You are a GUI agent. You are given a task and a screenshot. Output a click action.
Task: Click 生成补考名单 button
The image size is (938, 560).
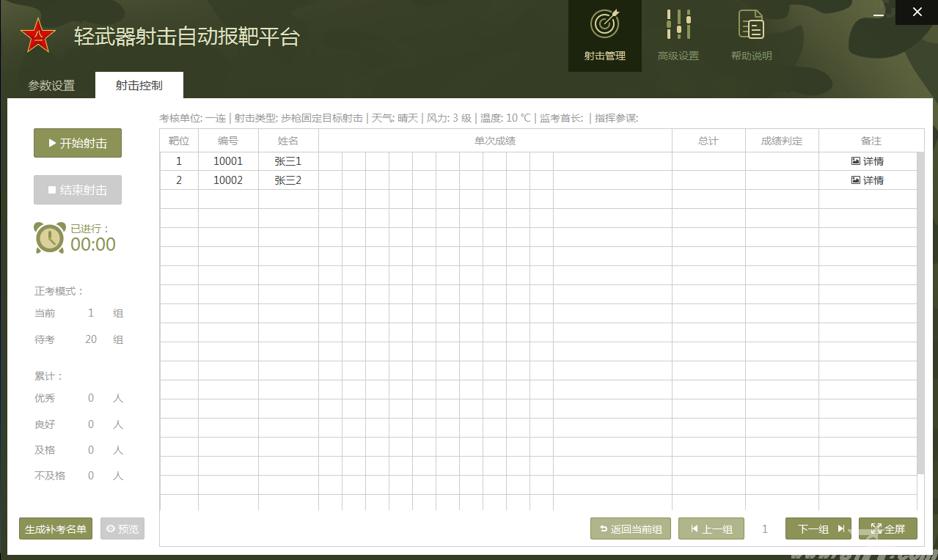click(56, 528)
